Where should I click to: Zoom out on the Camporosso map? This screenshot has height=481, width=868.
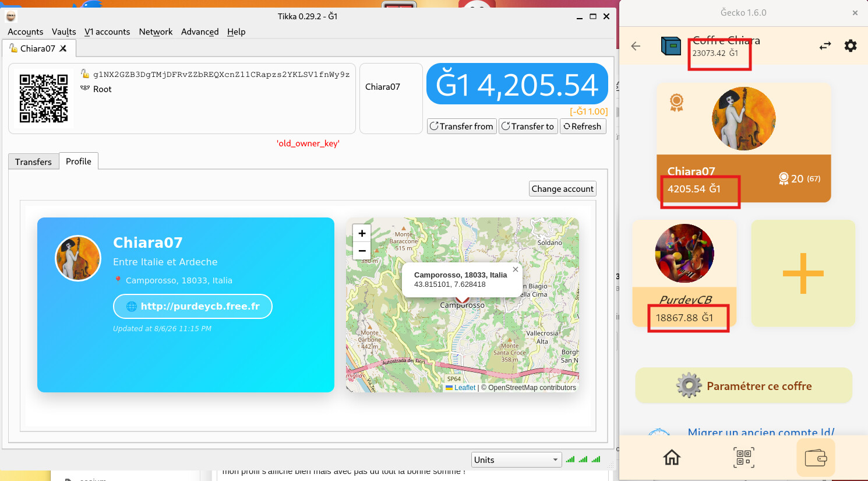[x=362, y=251]
